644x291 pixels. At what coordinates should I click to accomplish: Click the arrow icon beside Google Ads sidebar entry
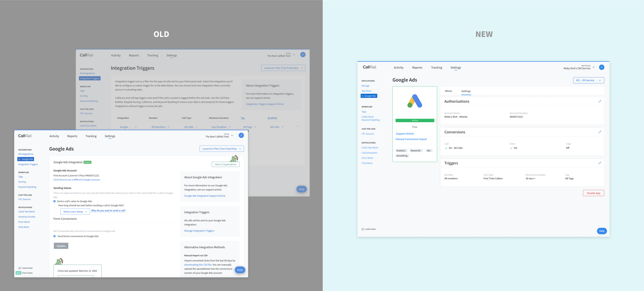click(363, 96)
